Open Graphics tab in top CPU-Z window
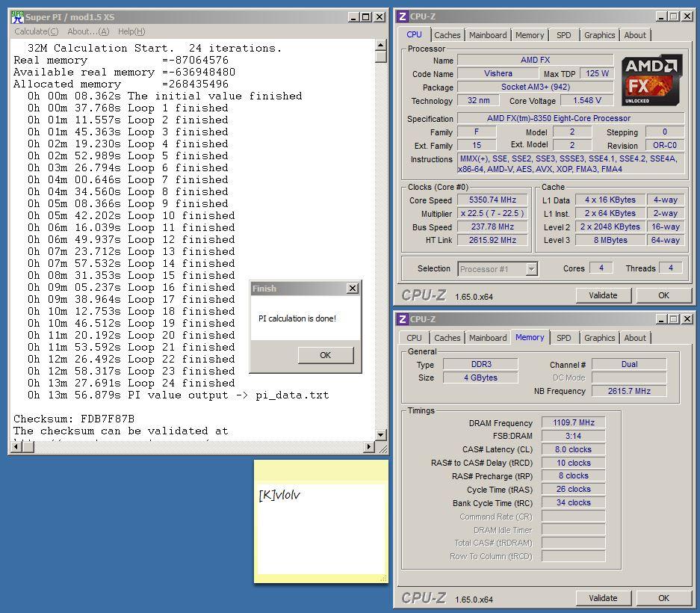 (x=600, y=35)
